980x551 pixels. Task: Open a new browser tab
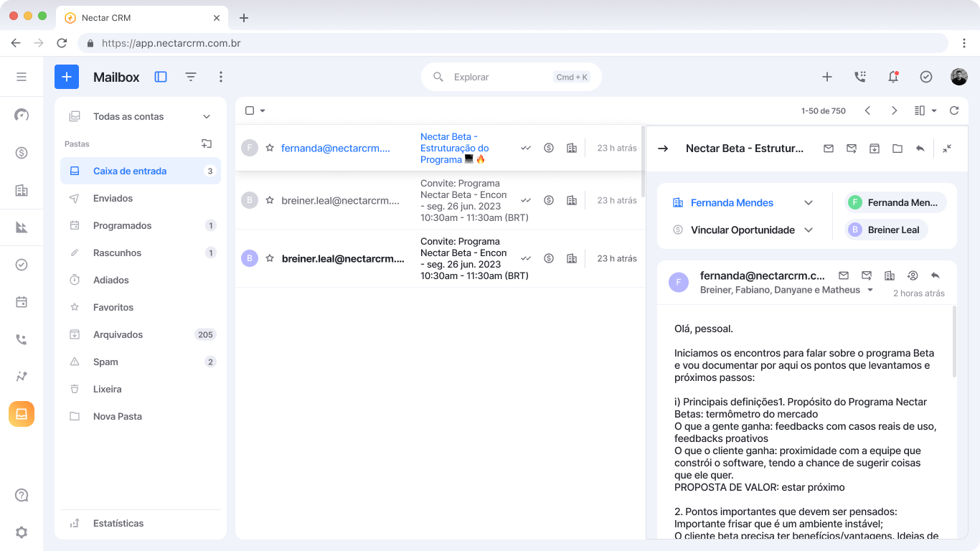tap(243, 17)
